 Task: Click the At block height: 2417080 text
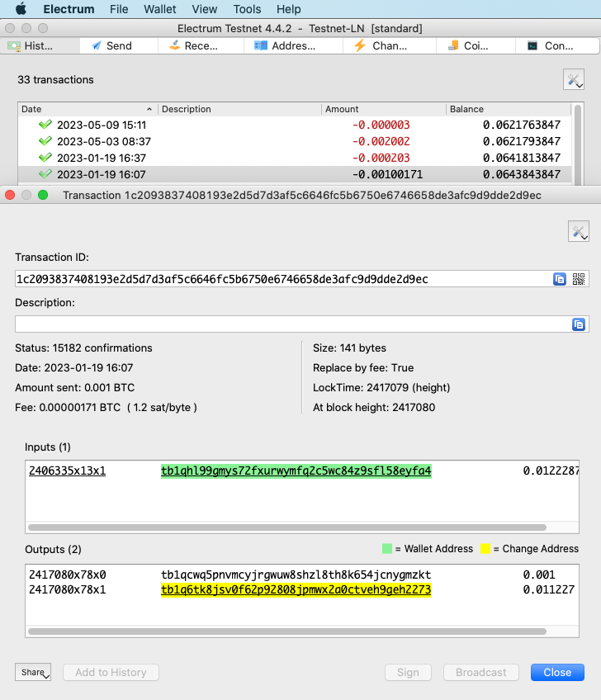click(x=374, y=408)
